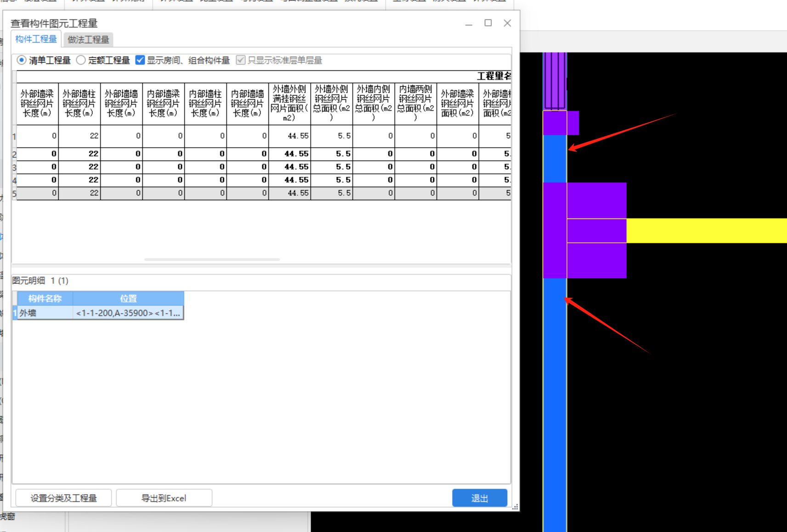This screenshot has width=787, height=532.
Task: Click the 内部墙梁钢丝网片长度(m) column header
Action: click(164, 104)
